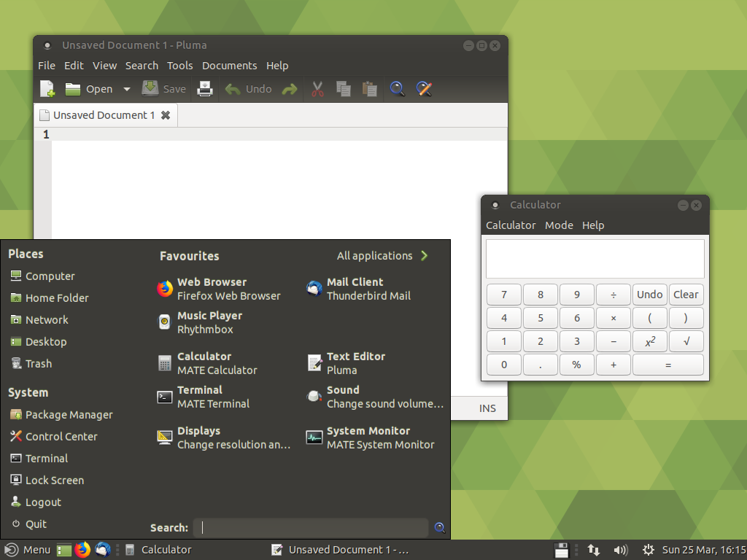
Task: Click the 7 key on Calculator
Action: pos(504,295)
